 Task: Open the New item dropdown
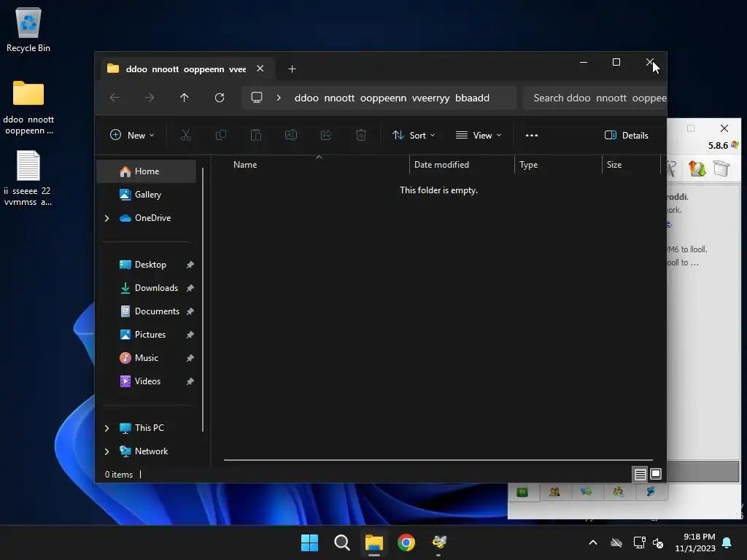[132, 135]
